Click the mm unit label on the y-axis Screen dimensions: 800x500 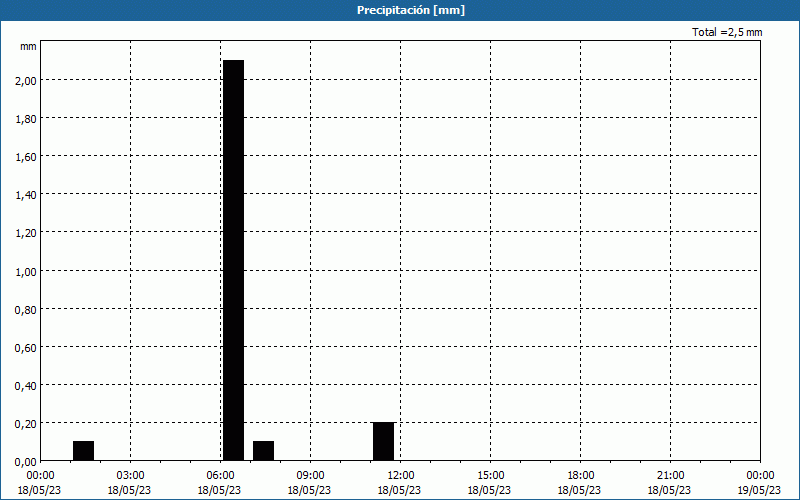coord(29,46)
